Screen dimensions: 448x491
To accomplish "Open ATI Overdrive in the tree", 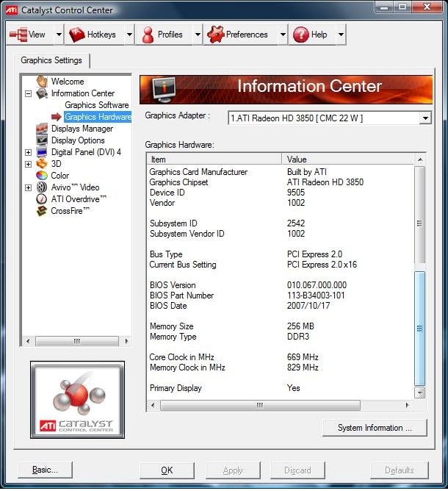I will coord(79,199).
